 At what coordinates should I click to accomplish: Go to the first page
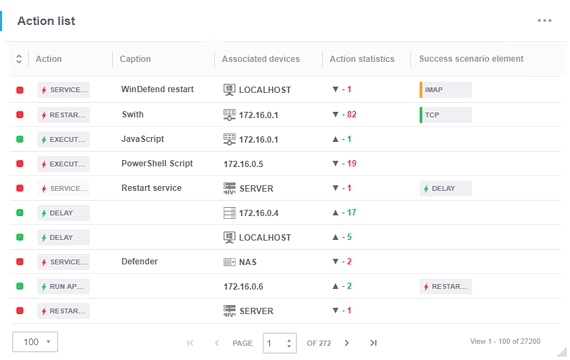coord(190,343)
